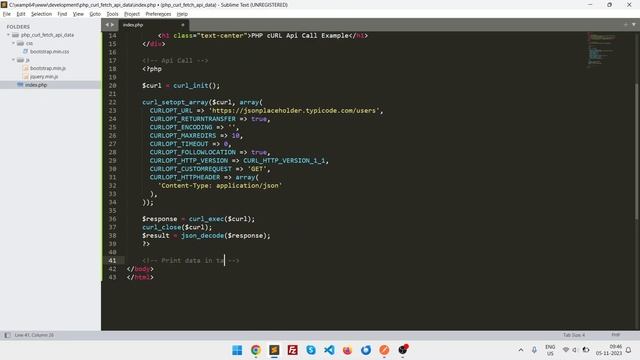Open the clock and date panel

[609, 350]
